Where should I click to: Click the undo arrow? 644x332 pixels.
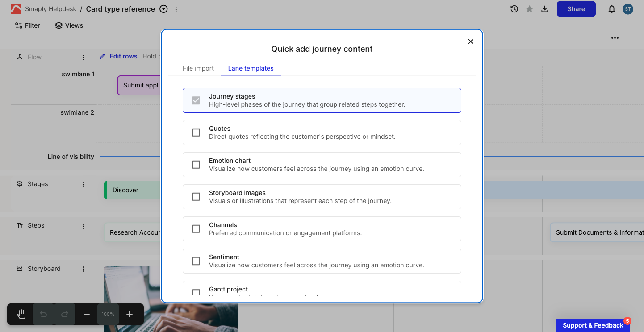pyautogui.click(x=43, y=314)
